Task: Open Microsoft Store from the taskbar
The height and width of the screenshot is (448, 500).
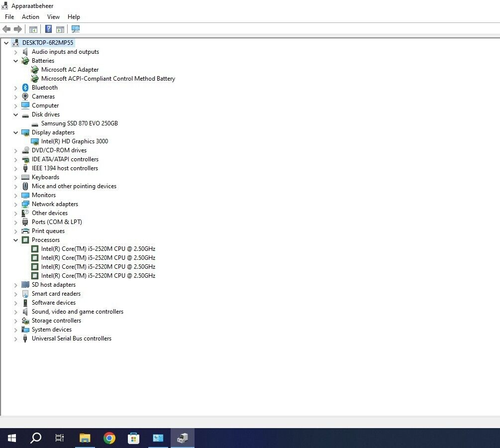Action: tap(133, 438)
